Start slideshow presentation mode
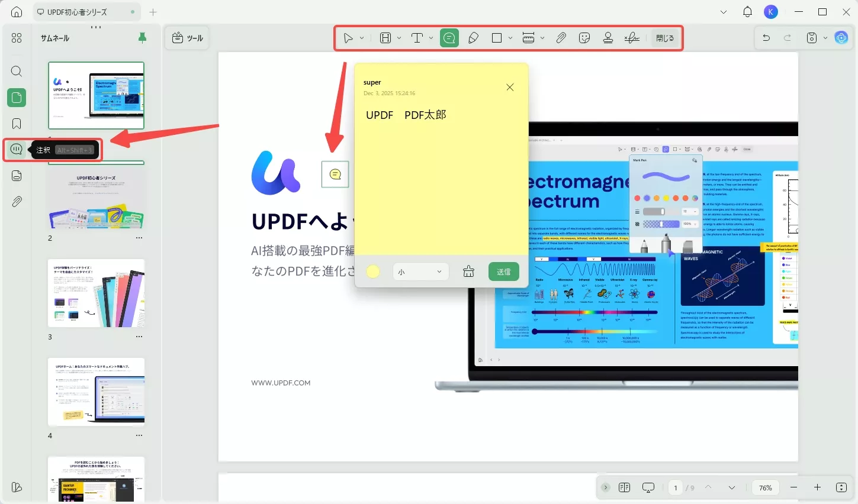 click(648, 487)
